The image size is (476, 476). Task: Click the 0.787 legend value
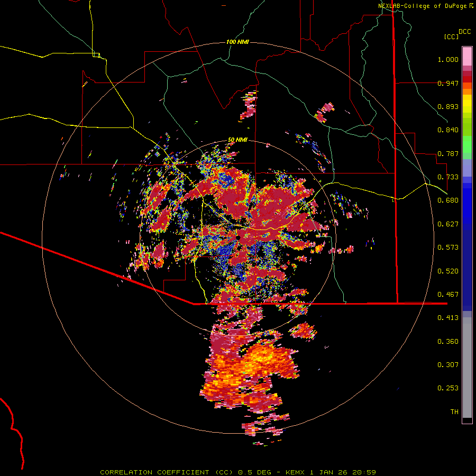(x=448, y=153)
